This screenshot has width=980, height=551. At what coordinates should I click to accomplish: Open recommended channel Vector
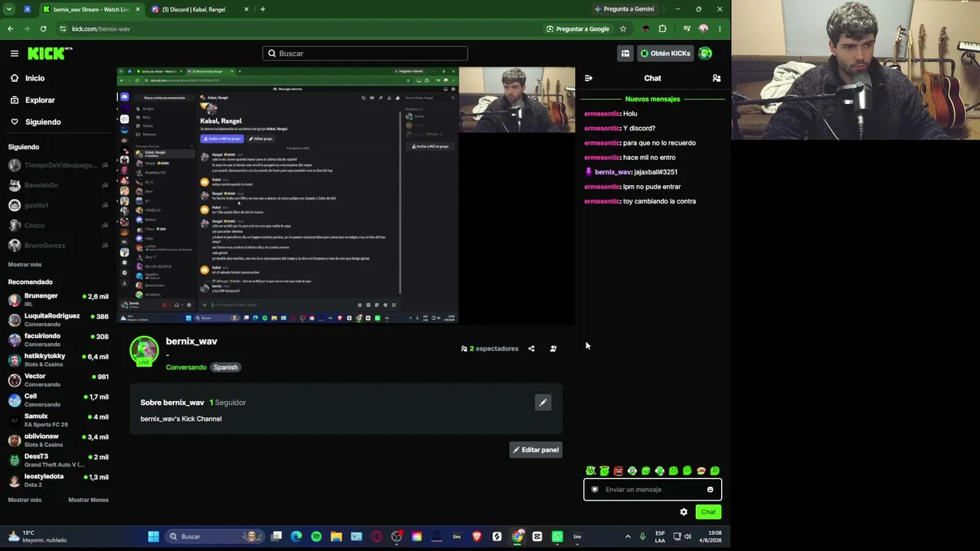(x=58, y=380)
